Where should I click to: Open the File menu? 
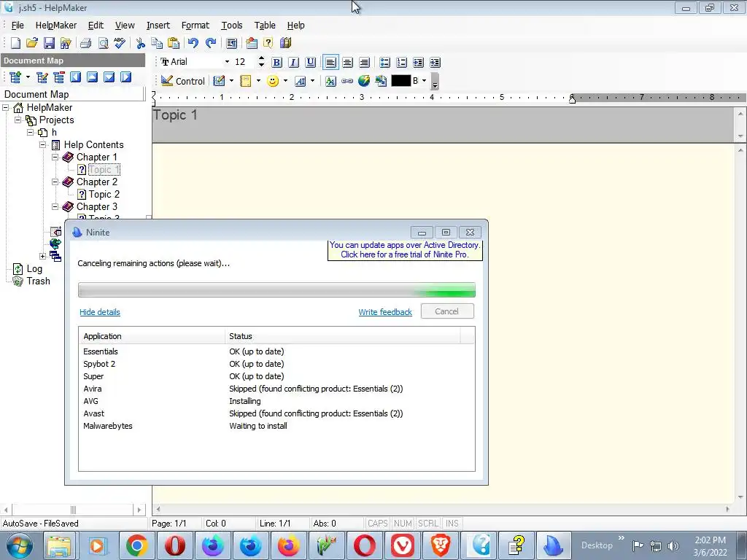click(18, 26)
